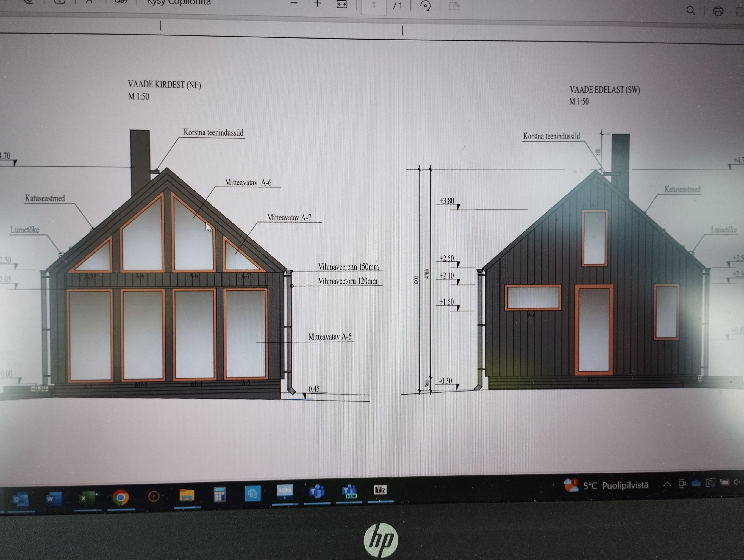This screenshot has width=744, height=560.
Task: Open File Explorer from the taskbar
Action: click(x=187, y=495)
